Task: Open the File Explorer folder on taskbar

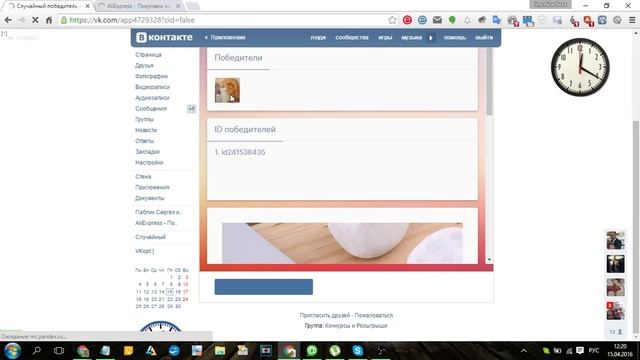Action: click(220, 351)
